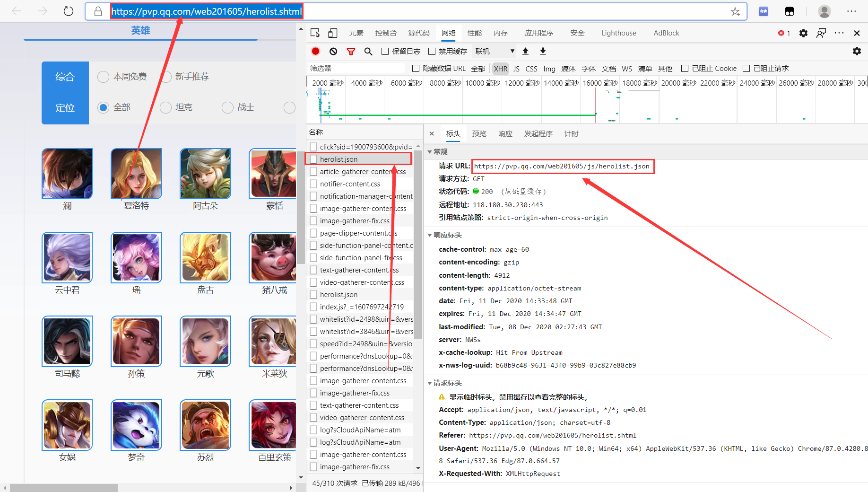Viewport: 868px width, 492px height.
Task: Open DevTools customize three-dots menu
Action: pos(839,33)
